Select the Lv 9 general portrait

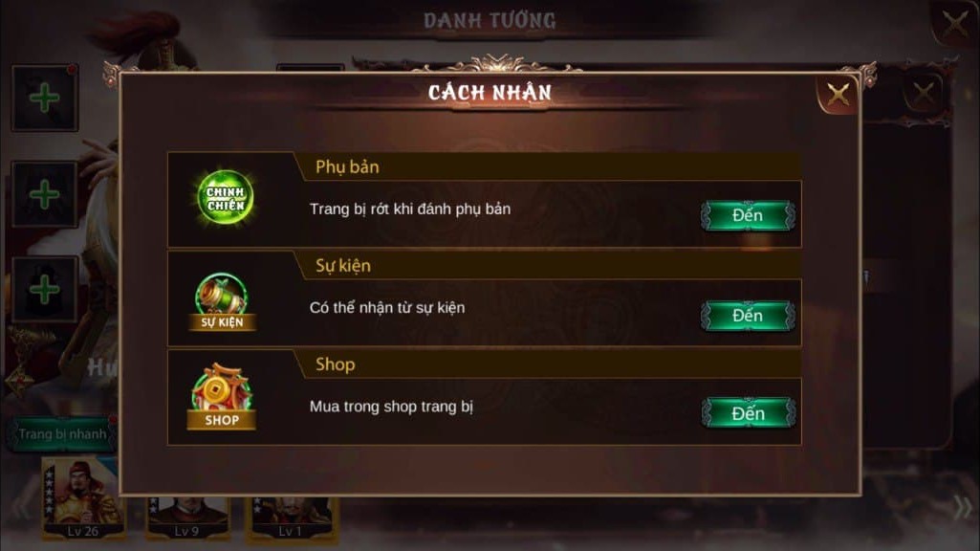(x=186, y=518)
